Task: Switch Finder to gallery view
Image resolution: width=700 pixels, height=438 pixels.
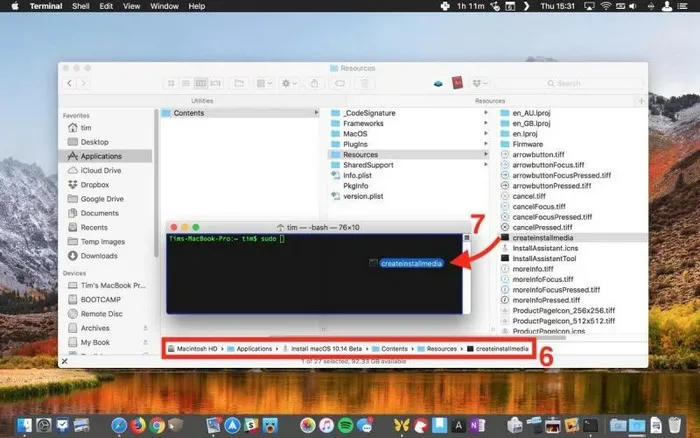Action: pyautogui.click(x=216, y=83)
